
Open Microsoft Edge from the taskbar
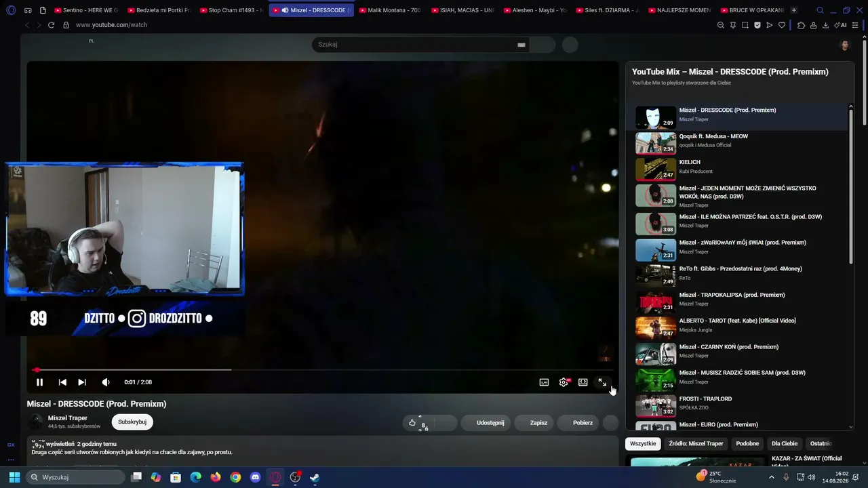pyautogui.click(x=196, y=477)
